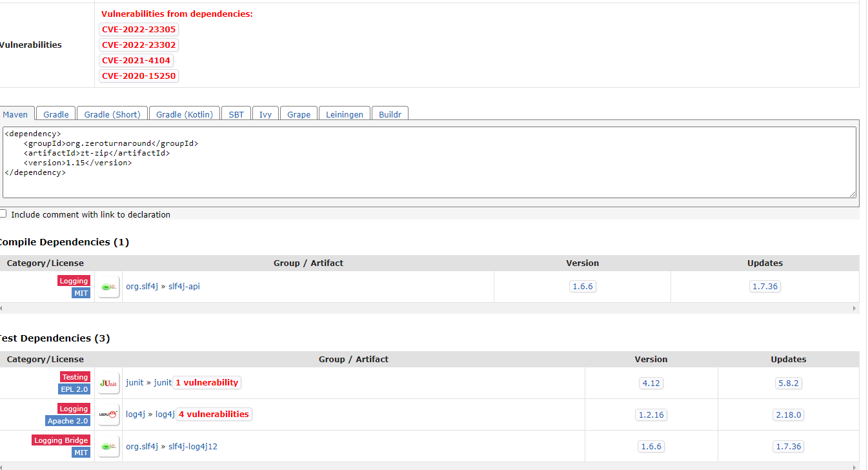Click the JUnit logo icon
The image size is (868, 470).
point(109,383)
